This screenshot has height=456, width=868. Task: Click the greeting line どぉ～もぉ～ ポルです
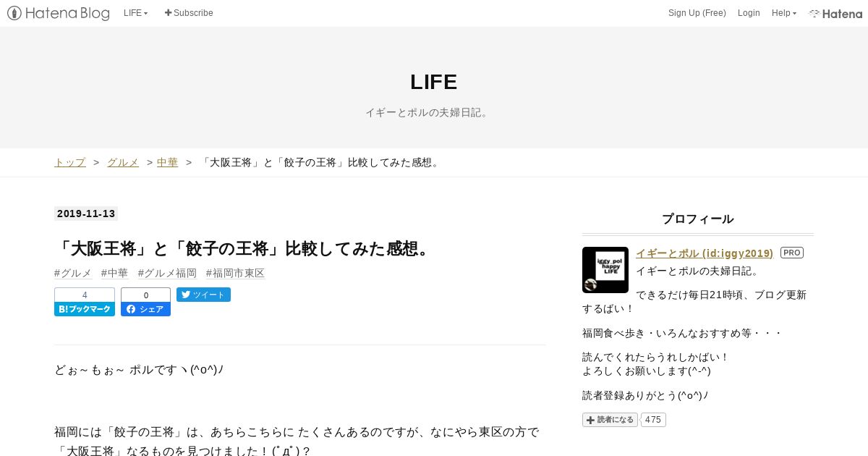(140, 370)
